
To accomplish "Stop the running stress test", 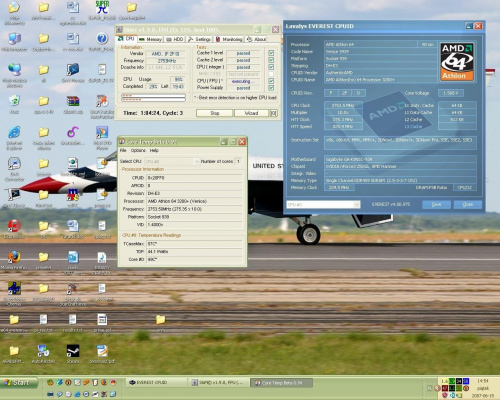I will click(x=215, y=113).
